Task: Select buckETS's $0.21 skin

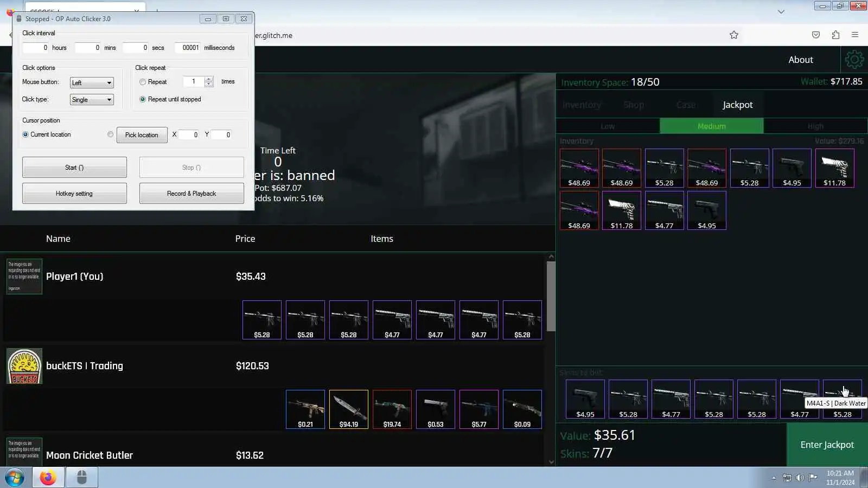Action: 305,409
